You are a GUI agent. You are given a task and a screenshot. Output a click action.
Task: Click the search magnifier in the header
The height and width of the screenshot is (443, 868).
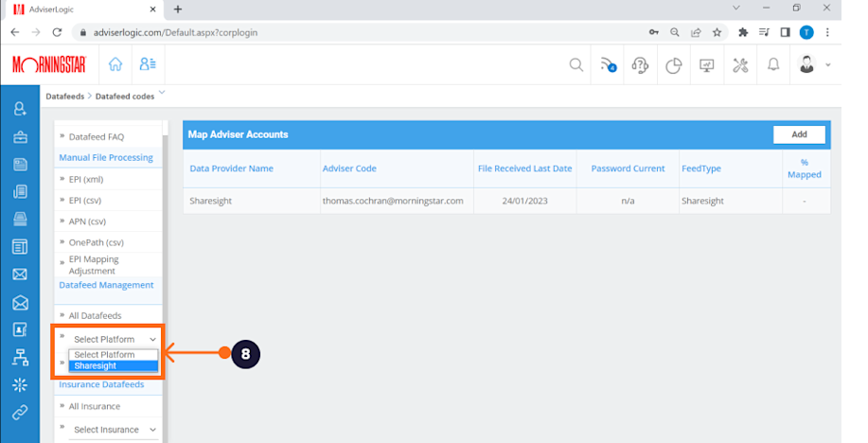pos(576,64)
